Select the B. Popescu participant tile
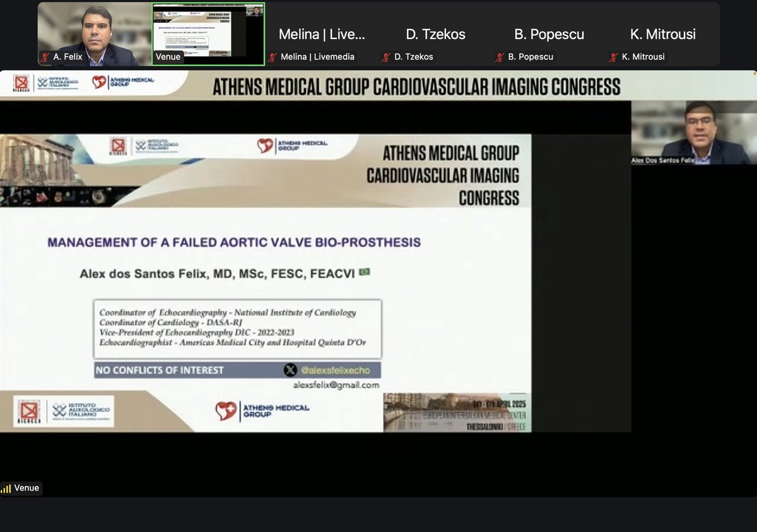Image resolution: width=757 pixels, height=532 pixels. 549,34
